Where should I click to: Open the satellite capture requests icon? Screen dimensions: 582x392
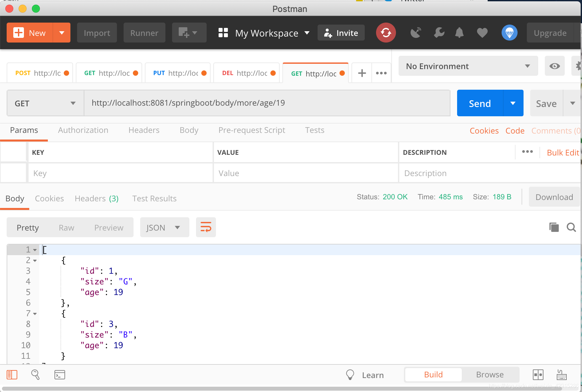click(x=416, y=33)
